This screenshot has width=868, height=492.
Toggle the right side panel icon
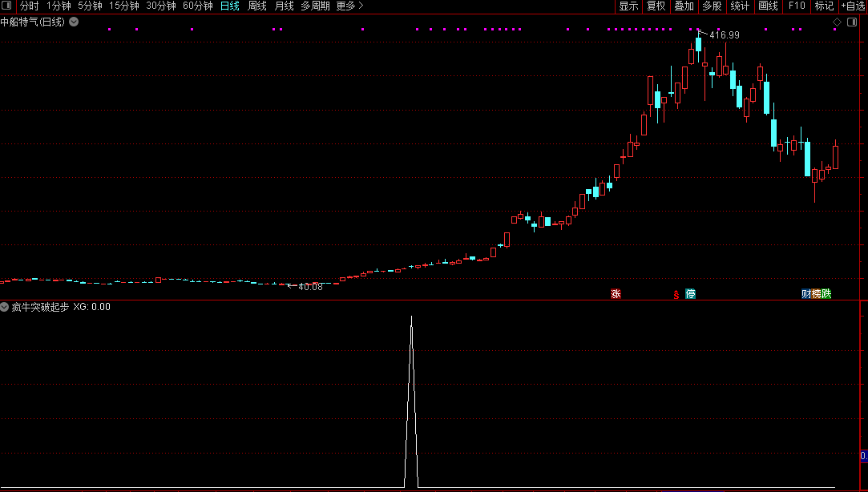point(852,22)
